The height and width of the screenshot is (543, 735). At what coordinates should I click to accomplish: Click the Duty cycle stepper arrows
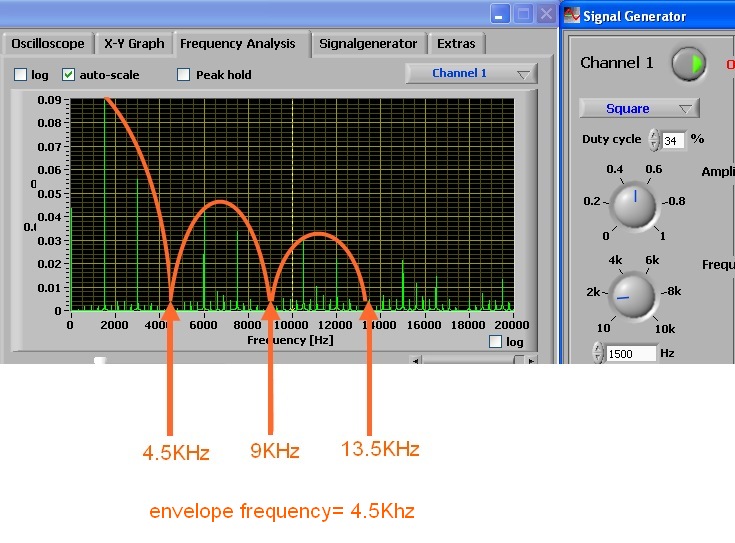click(653, 140)
